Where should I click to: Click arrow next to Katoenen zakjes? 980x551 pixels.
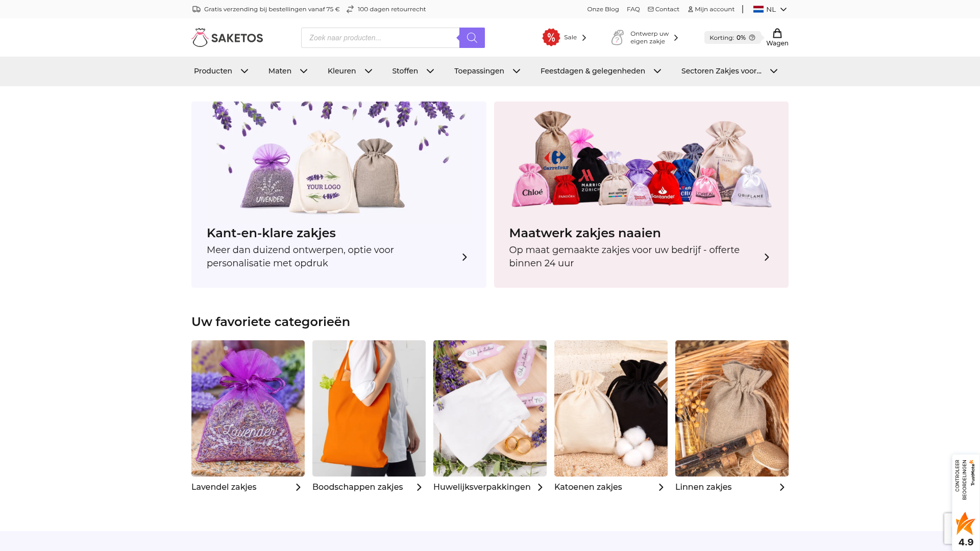[661, 487]
